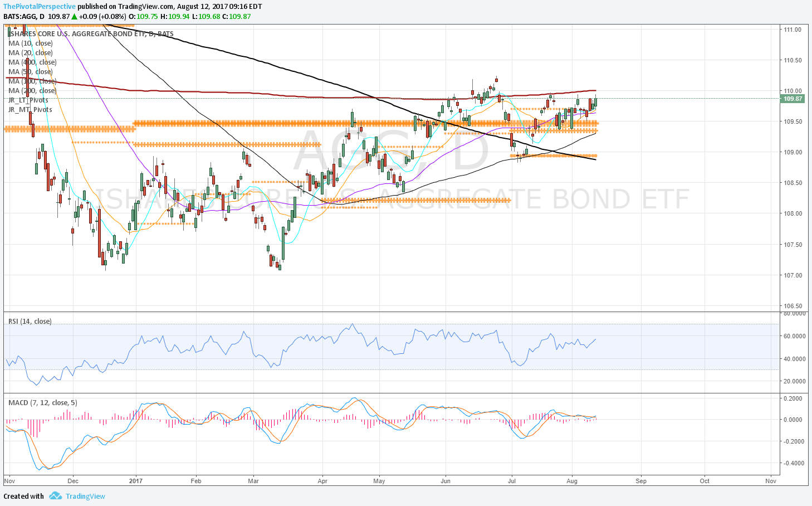Click the ISHARES CORE U.S. AGGREGATE BOND ETF title
The image size is (812, 506).
tap(91, 34)
